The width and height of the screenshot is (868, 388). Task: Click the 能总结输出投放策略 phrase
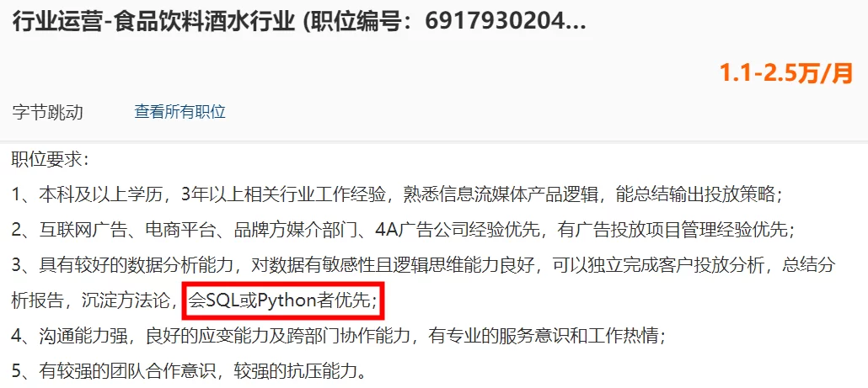click(x=694, y=195)
